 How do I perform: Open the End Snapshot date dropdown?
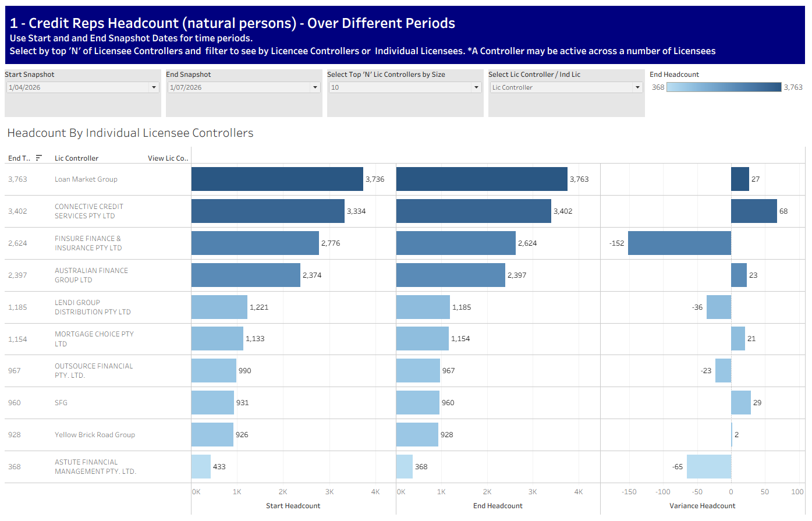[243, 87]
